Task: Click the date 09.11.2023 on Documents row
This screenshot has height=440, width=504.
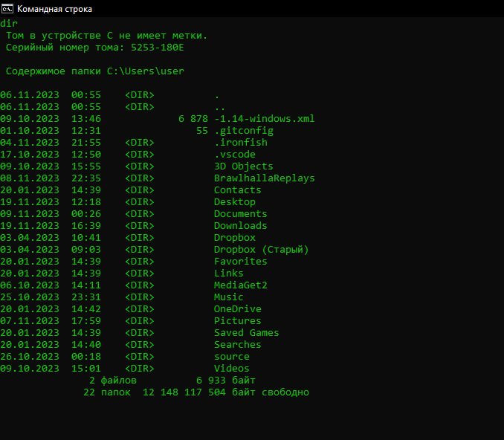Action: (x=30, y=214)
